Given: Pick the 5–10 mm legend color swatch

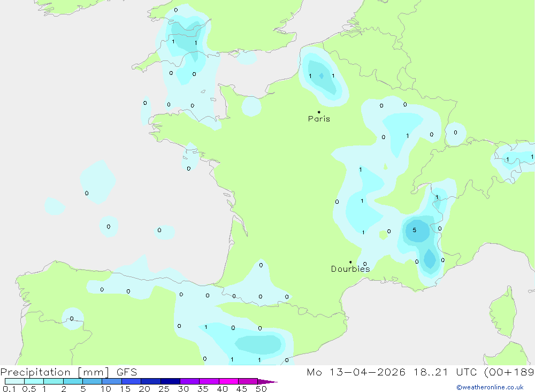Looking at the screenshot, I should coord(93,381).
